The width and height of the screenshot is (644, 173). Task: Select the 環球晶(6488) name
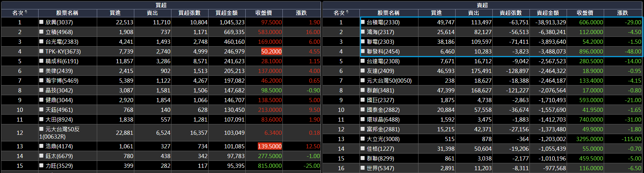pos(383,120)
